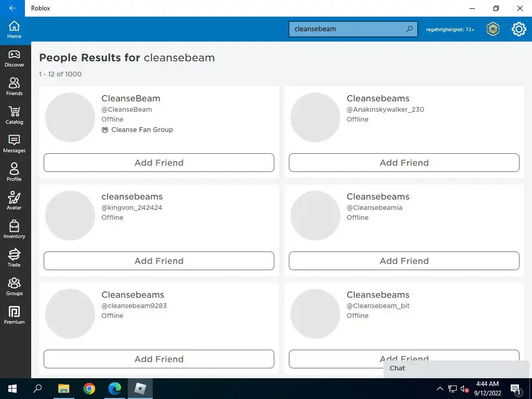Open the Windows notification center

pyautogui.click(x=516, y=389)
